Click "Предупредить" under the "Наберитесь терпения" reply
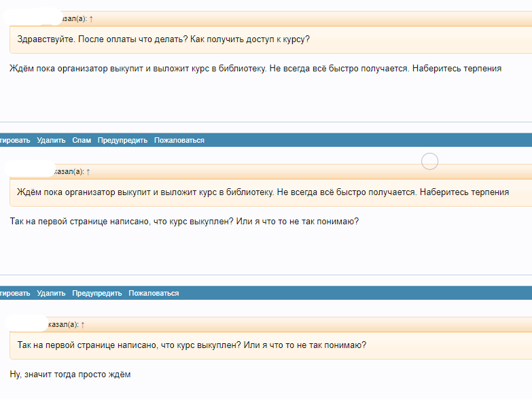This screenshot has width=532, height=399. (x=122, y=140)
